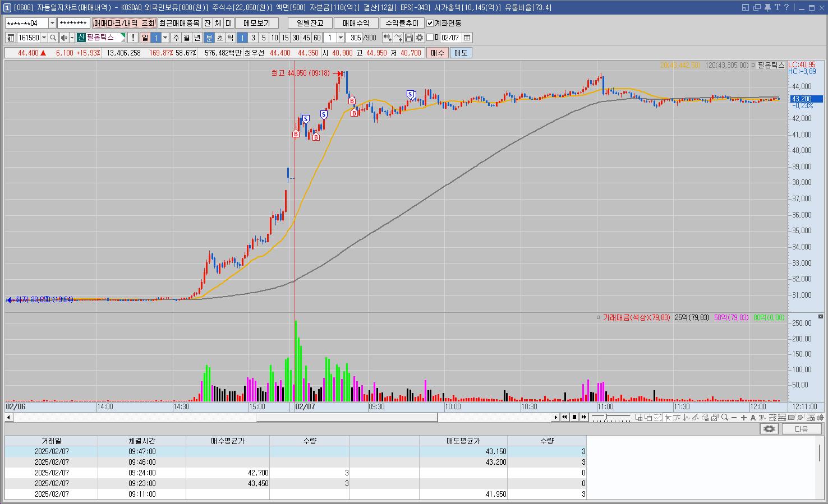This screenshot has height=504, width=828.
Task: Select the 일 (daily) period toggle
Action: pos(145,38)
